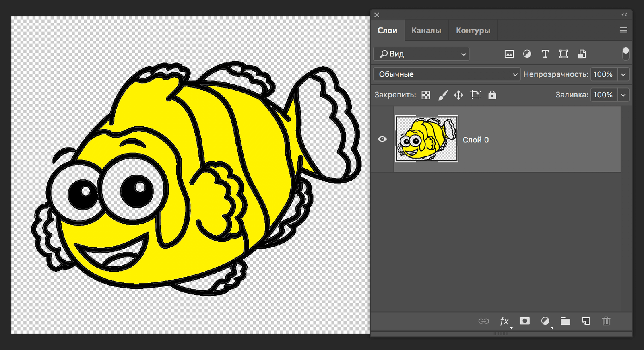Create a new layer group folder
Screen dimensions: 644x350
tap(566, 321)
